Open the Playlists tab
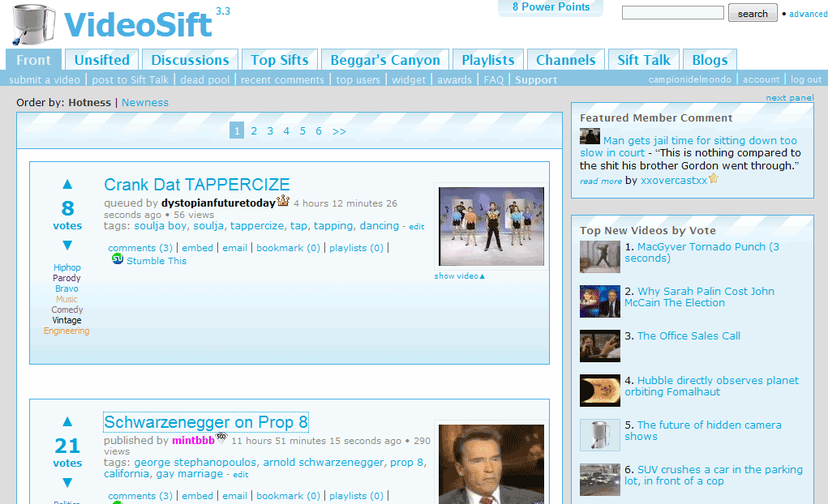828x504 pixels. click(488, 60)
